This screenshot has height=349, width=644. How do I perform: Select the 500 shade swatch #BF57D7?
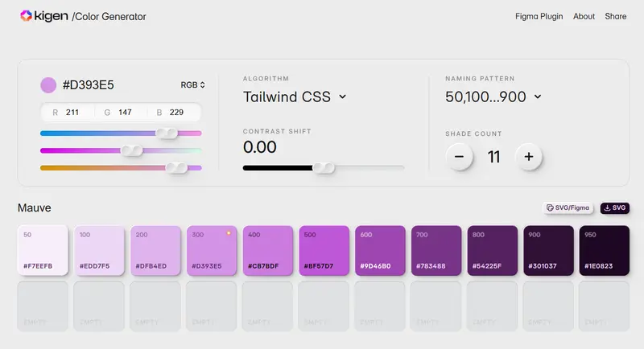click(324, 251)
